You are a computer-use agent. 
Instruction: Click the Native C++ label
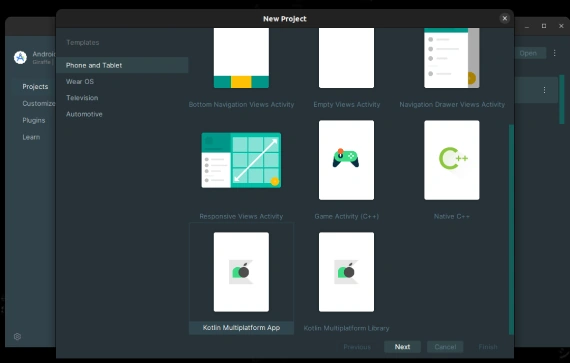pyautogui.click(x=451, y=217)
